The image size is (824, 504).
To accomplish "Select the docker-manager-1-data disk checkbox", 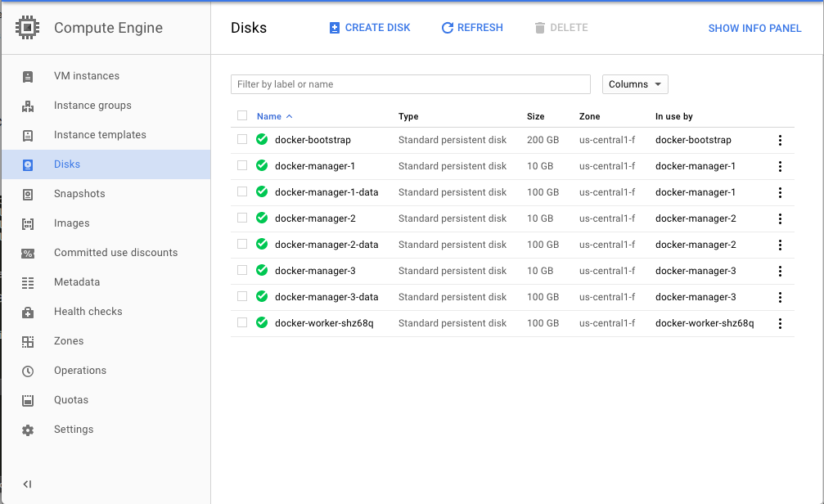I will 242,191.
